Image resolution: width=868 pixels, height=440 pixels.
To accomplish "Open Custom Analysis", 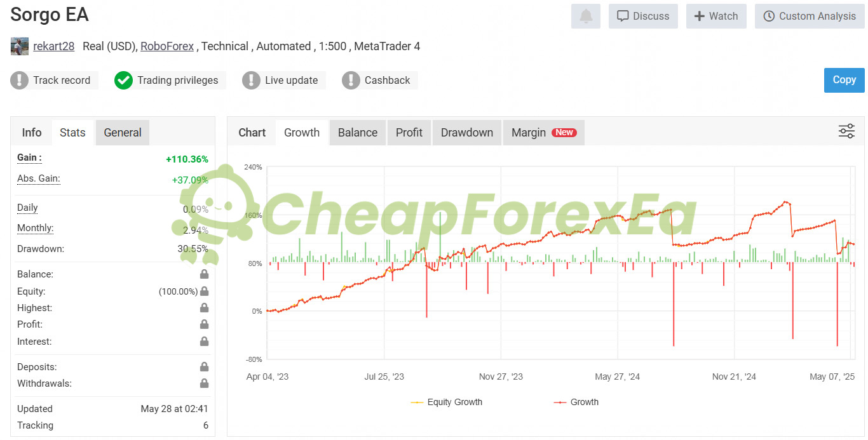I will [x=810, y=17].
